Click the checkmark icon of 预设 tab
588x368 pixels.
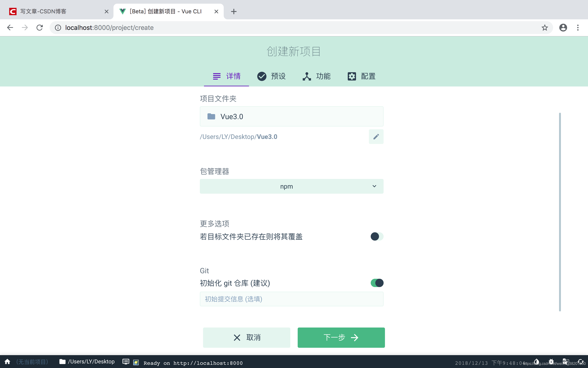[x=262, y=76]
